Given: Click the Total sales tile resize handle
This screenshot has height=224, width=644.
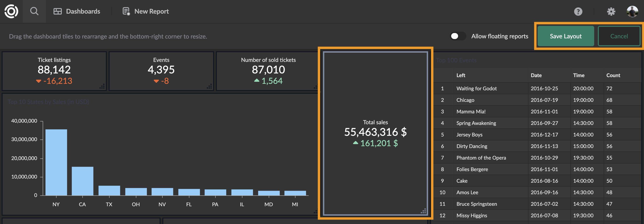Looking at the screenshot, I should coord(423,211).
